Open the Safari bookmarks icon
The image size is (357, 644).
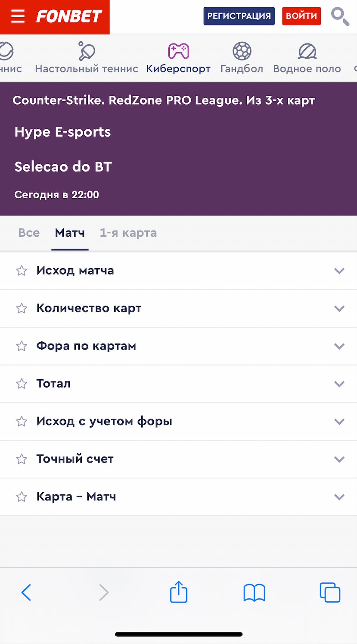click(x=254, y=593)
